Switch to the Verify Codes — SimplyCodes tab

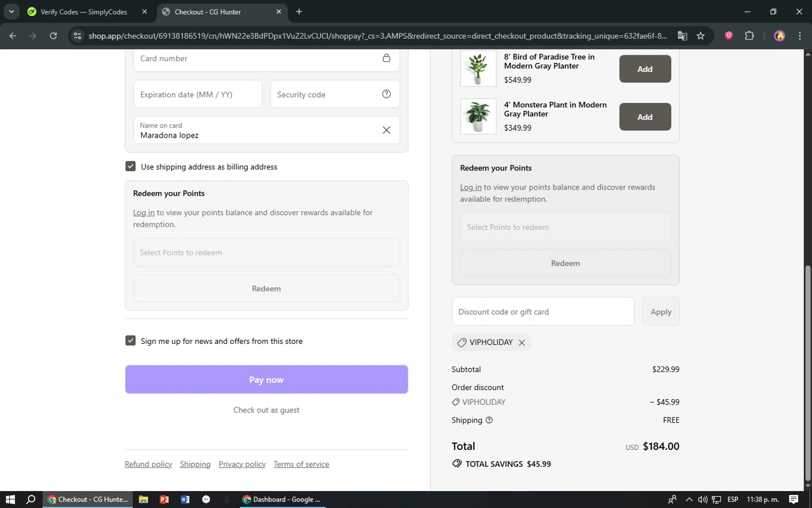click(x=84, y=12)
